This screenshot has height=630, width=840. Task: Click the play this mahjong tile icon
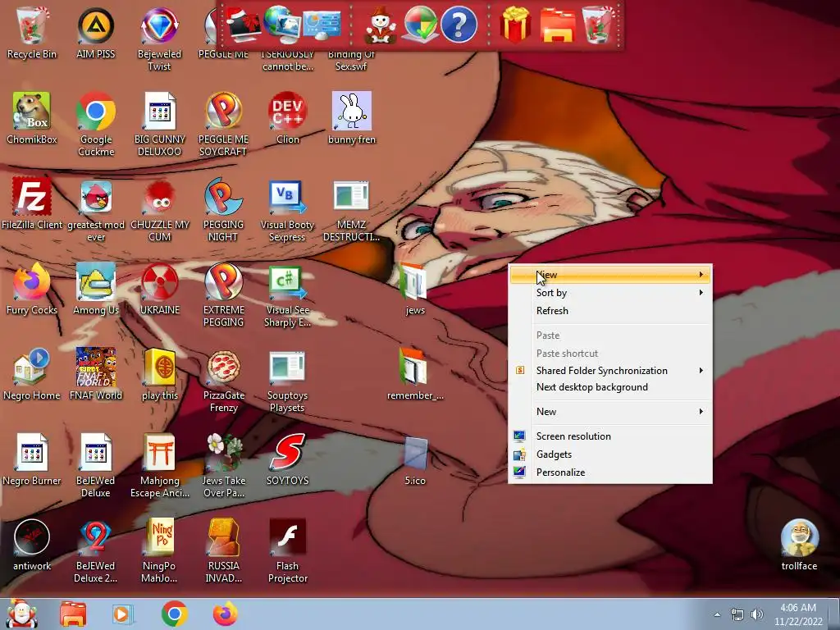160,374
